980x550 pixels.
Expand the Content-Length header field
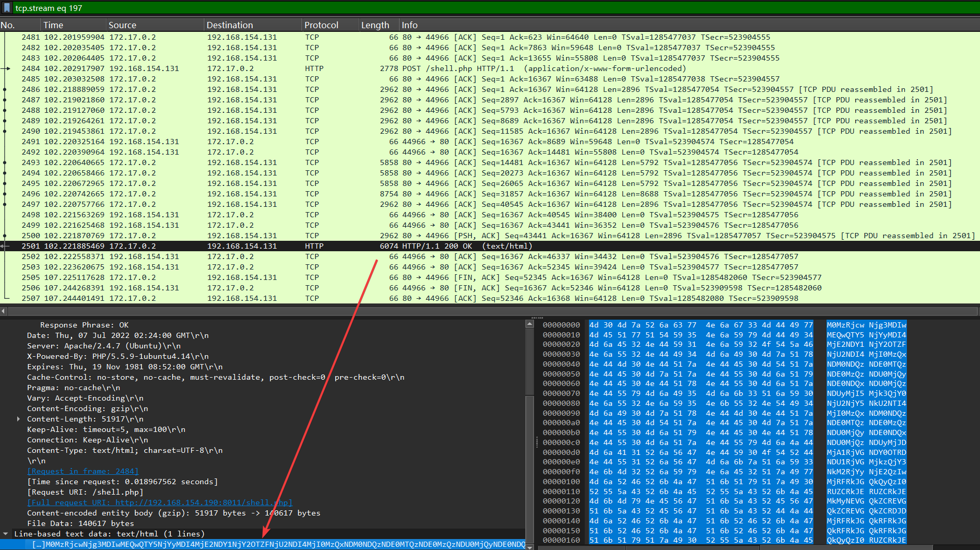click(19, 419)
